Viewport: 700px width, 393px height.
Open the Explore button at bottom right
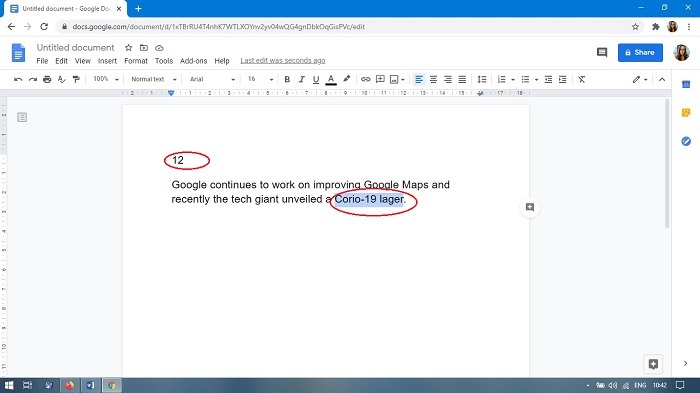653,364
